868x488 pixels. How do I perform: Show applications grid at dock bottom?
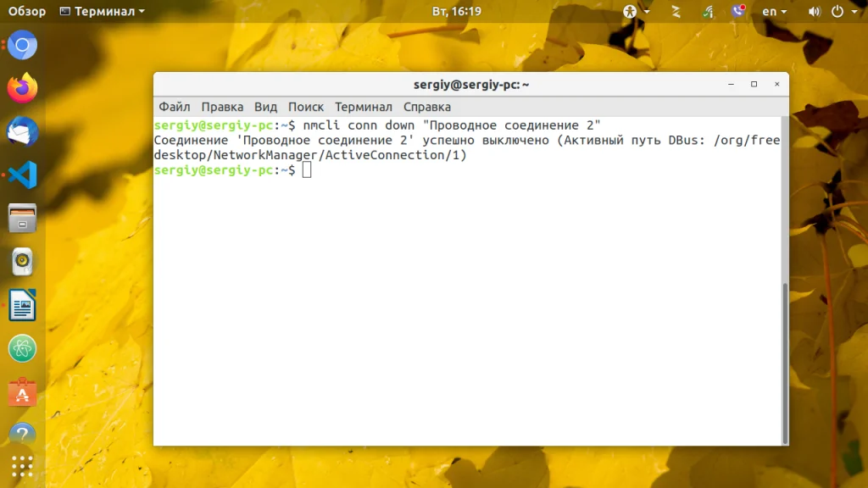[x=22, y=467]
